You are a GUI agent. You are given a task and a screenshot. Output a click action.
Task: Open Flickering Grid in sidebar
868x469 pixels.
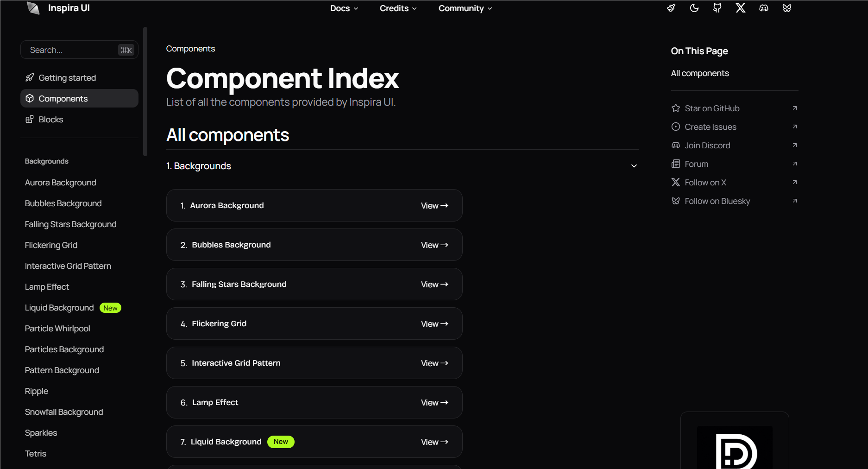51,245
